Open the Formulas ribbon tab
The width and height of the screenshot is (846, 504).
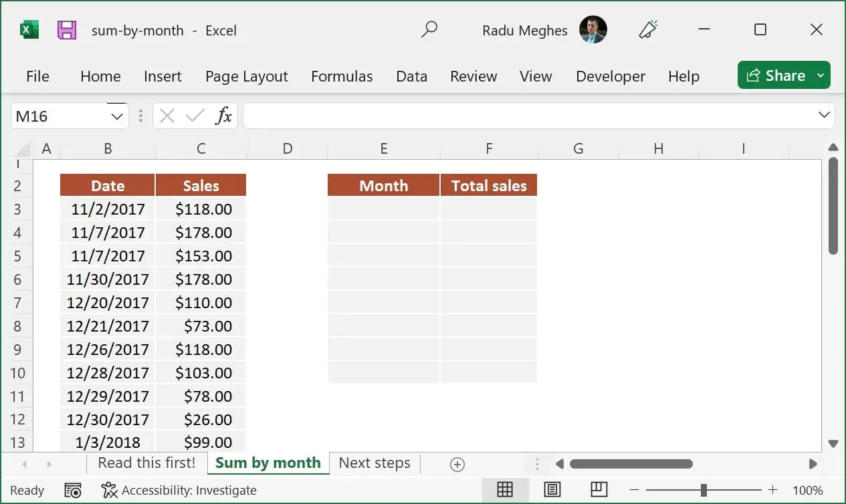(342, 76)
